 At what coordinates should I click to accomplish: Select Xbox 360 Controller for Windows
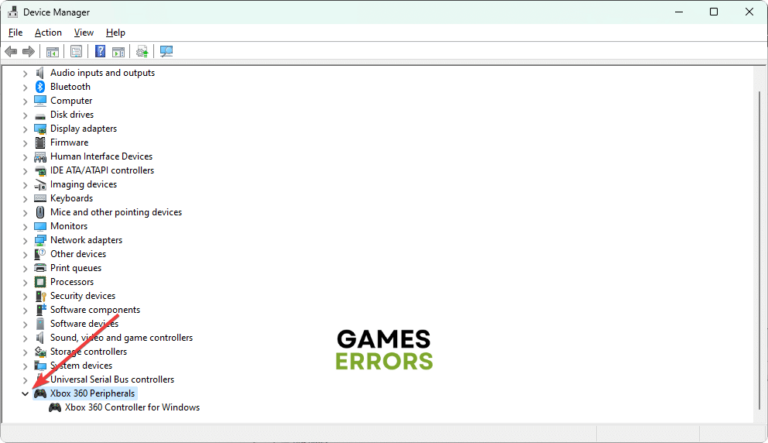coord(132,407)
